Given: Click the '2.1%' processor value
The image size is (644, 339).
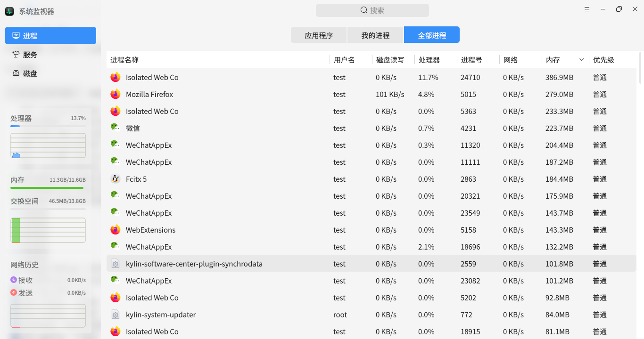Looking at the screenshot, I should click(426, 247).
